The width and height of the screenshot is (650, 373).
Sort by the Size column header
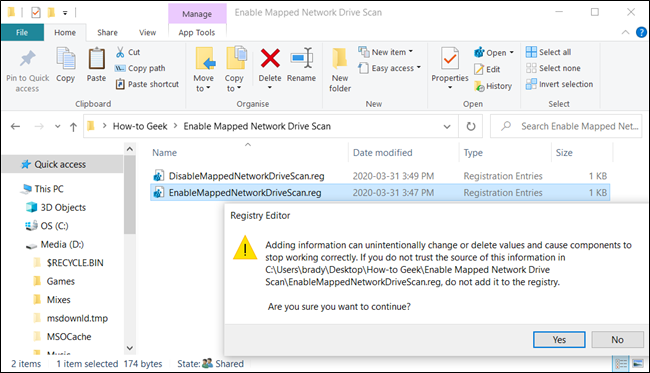pos(564,153)
